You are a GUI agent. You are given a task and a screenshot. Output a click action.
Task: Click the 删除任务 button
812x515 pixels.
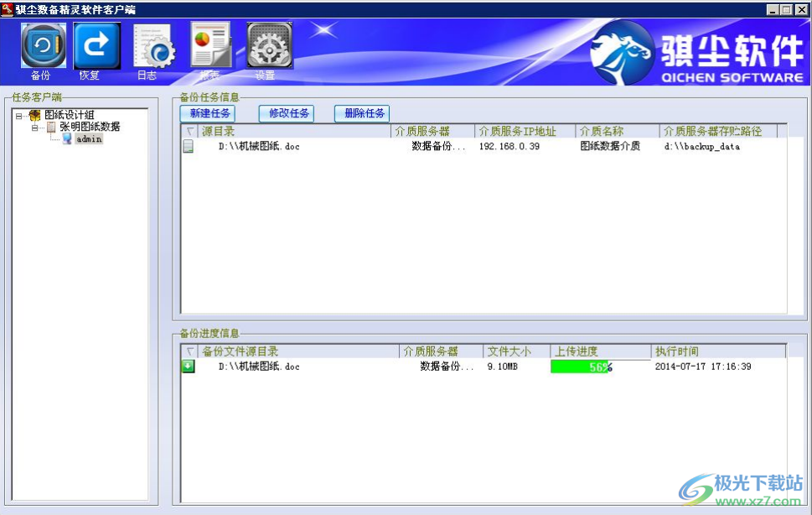coord(362,112)
